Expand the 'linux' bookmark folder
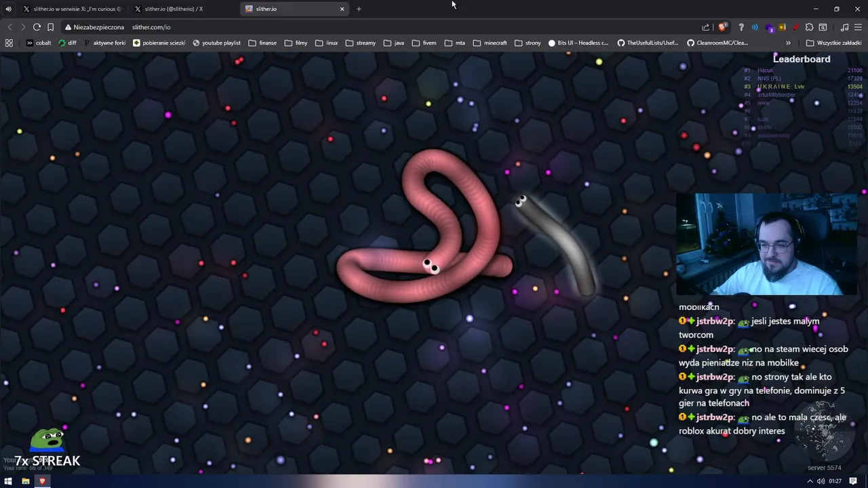Image resolution: width=868 pixels, height=488 pixels. click(x=326, y=43)
